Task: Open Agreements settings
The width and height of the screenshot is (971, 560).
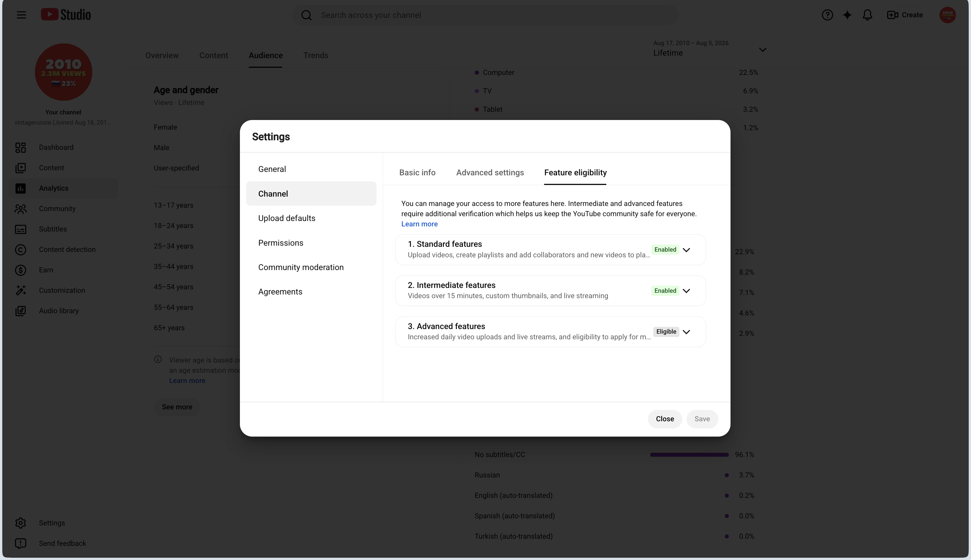Action: tap(311, 292)
